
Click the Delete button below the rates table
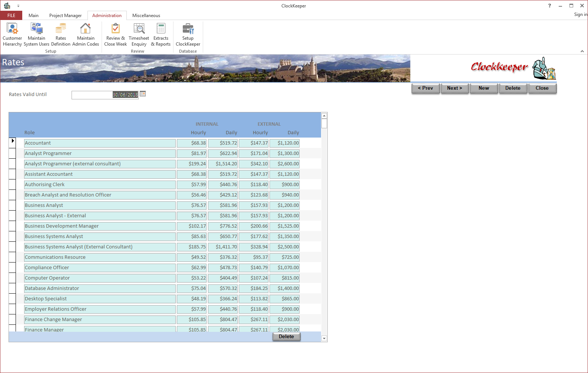[x=286, y=337]
